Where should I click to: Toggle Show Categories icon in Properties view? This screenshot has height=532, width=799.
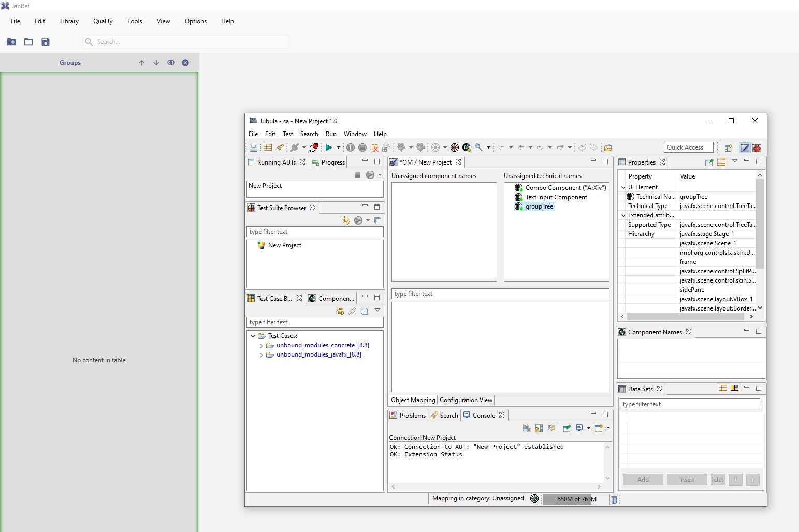[721, 162]
